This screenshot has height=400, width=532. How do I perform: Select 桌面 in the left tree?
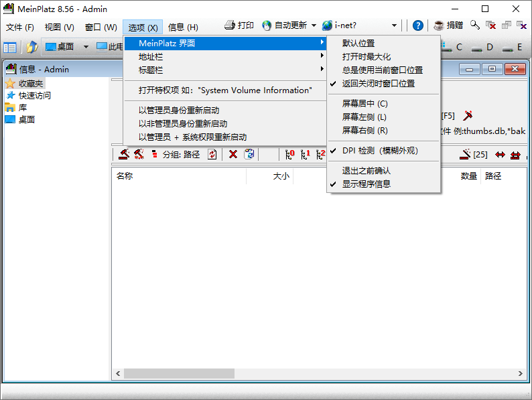point(26,120)
